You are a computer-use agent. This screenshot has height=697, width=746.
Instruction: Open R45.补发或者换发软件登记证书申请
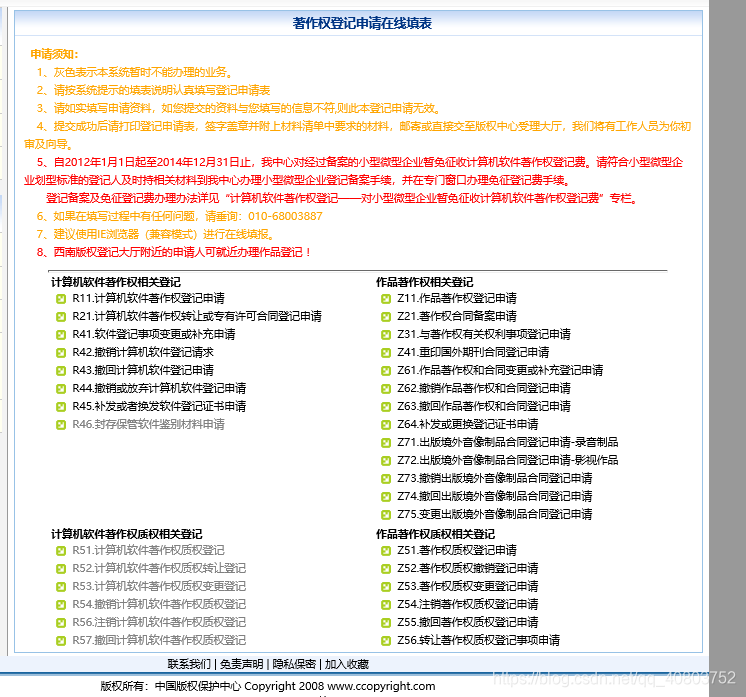pyautogui.click(x=159, y=407)
